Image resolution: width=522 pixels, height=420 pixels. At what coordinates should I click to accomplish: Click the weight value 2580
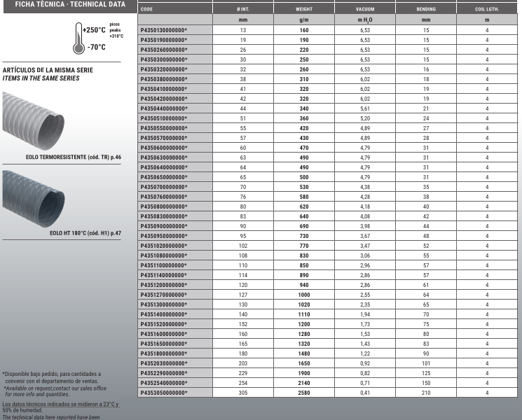304,394
